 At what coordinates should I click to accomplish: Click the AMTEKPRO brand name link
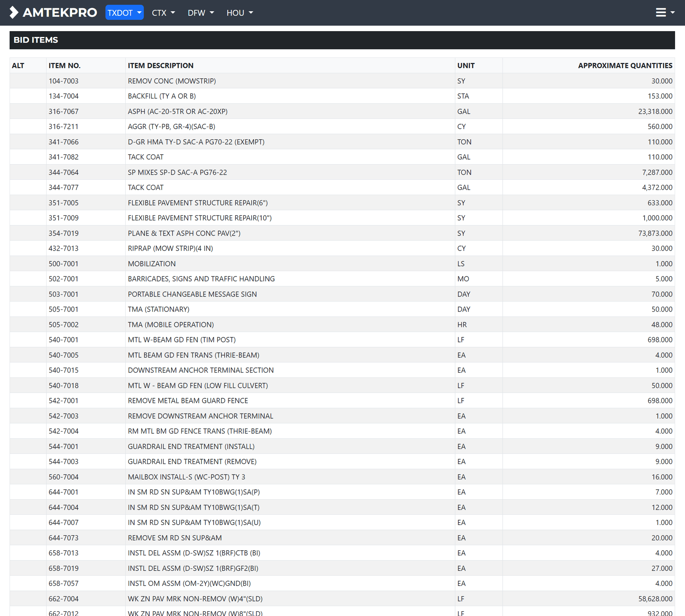(60, 13)
